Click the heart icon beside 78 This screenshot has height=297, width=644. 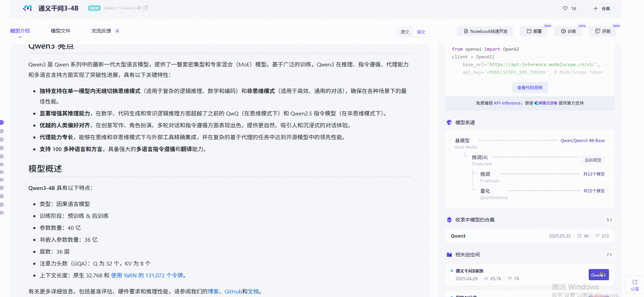tap(510, 279)
